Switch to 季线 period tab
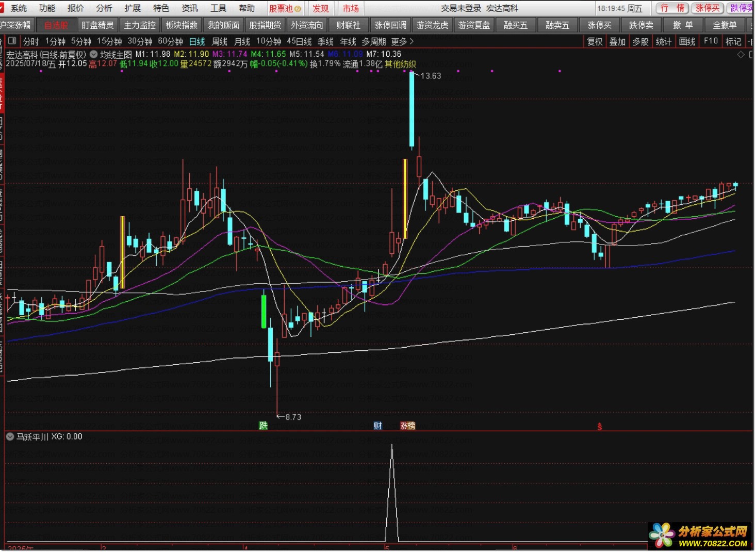The image size is (756, 552). tap(325, 41)
